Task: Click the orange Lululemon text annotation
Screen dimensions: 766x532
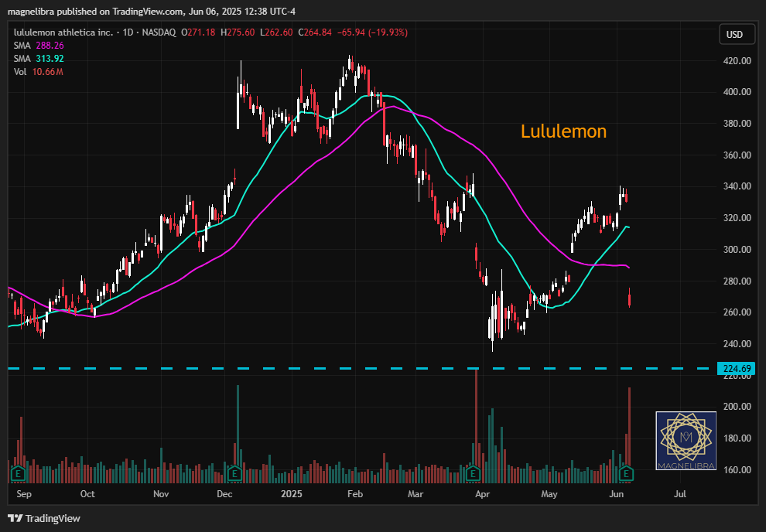Action: pyautogui.click(x=563, y=131)
